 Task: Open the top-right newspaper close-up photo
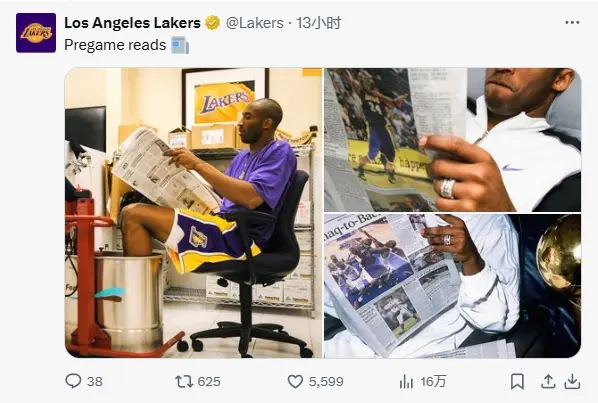click(x=452, y=140)
